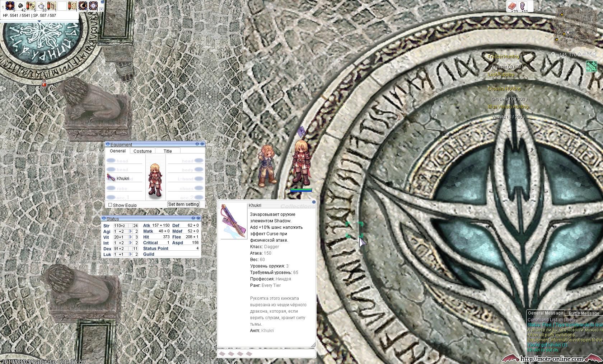Activate the crescent moon skill in the hotkey bar
603x364 pixels.
click(83, 6)
